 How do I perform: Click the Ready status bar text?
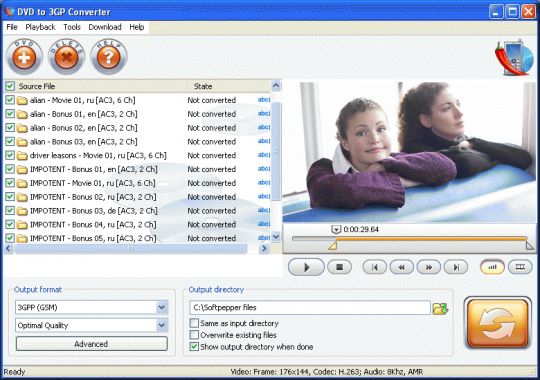pyautogui.click(x=14, y=372)
